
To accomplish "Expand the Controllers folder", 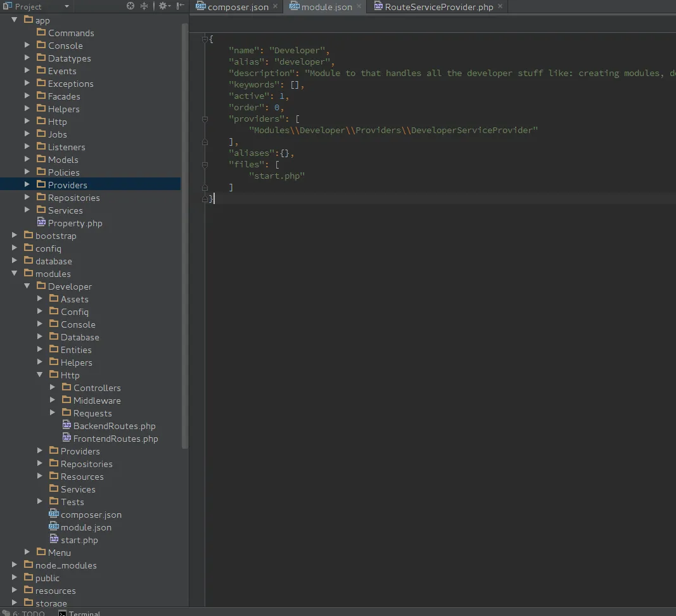I will coord(53,388).
